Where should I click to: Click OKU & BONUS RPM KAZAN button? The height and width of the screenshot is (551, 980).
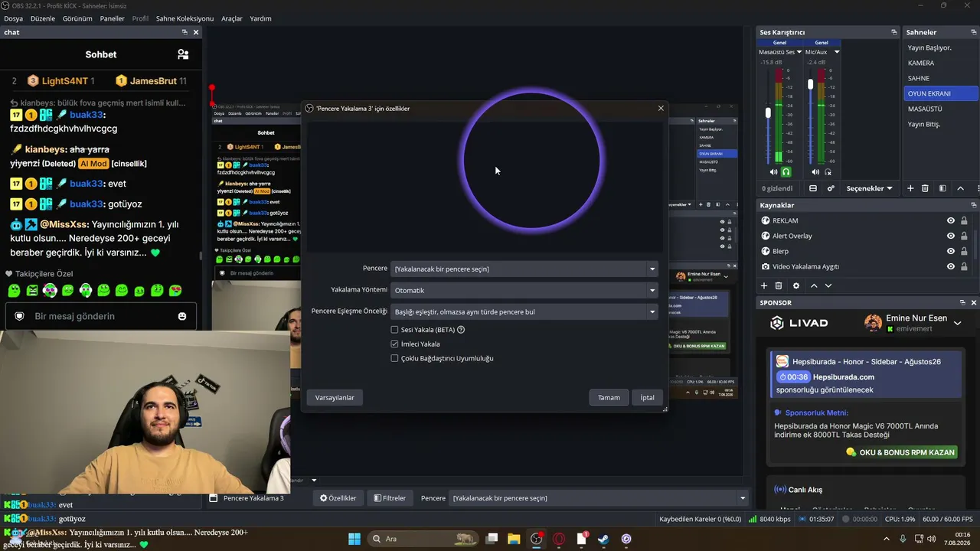[x=901, y=452]
